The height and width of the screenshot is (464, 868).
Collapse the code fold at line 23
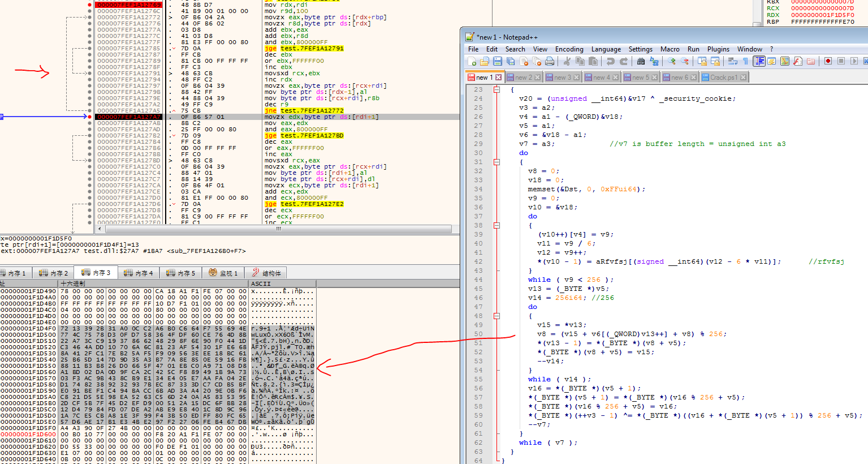(x=496, y=89)
